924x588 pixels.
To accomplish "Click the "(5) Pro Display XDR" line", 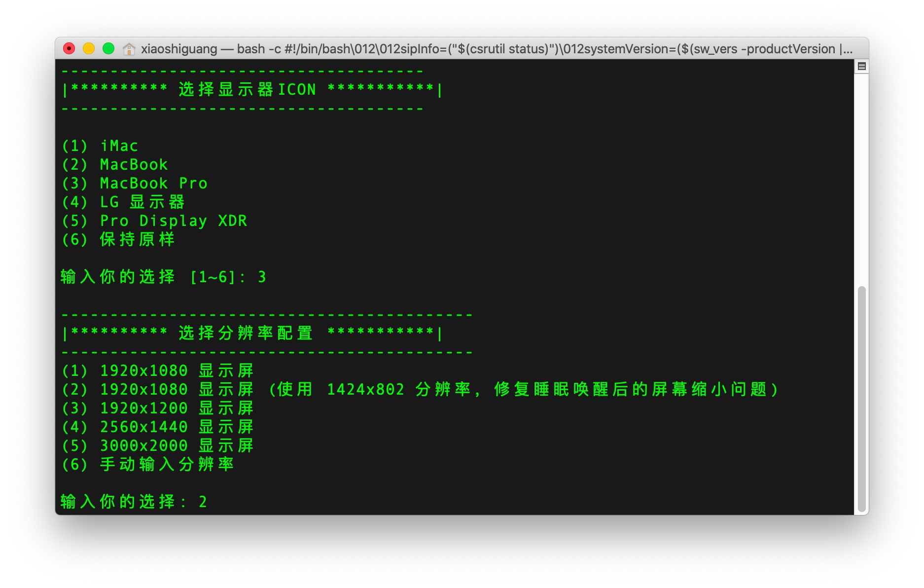I will pos(154,221).
